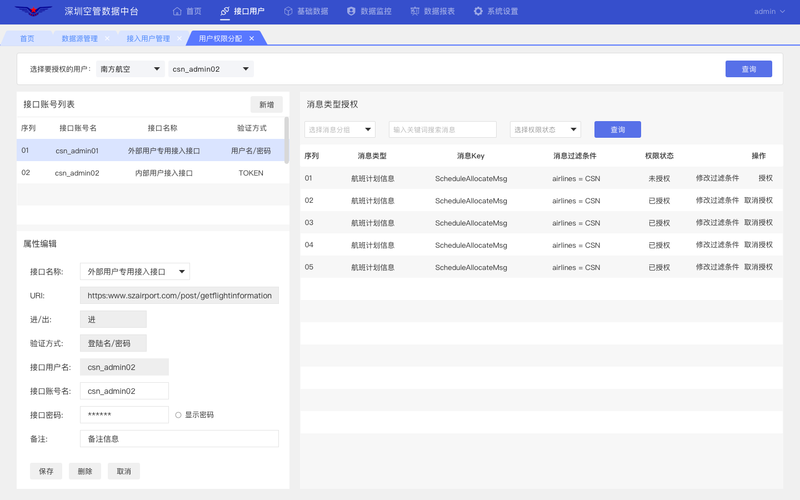
Task: Click 修改过滤条件 in row 04
Action: (x=717, y=245)
